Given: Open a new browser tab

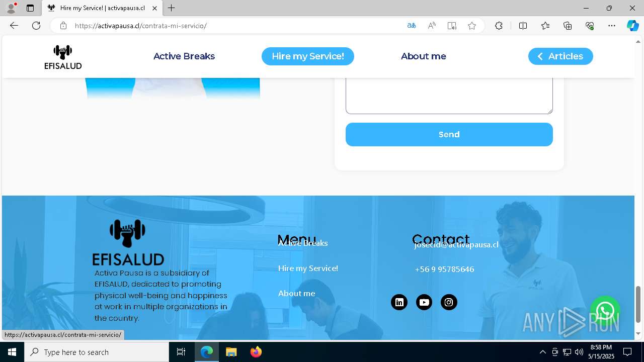Looking at the screenshot, I should click(172, 8).
